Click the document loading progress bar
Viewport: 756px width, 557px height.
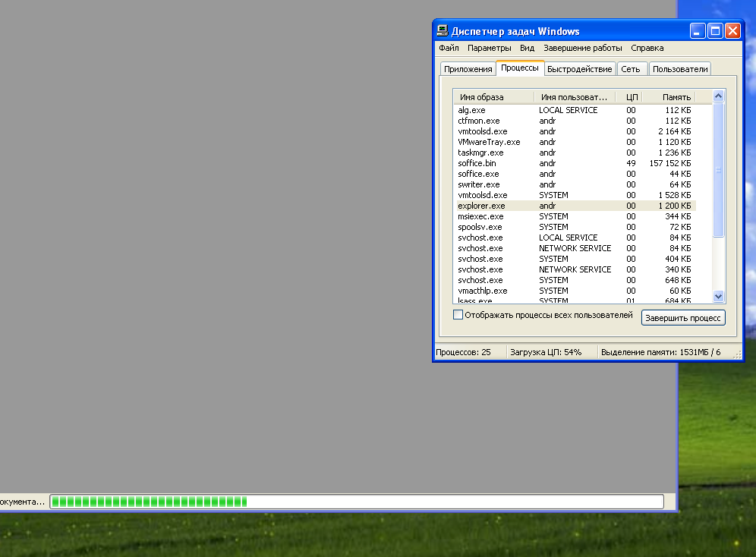point(357,502)
